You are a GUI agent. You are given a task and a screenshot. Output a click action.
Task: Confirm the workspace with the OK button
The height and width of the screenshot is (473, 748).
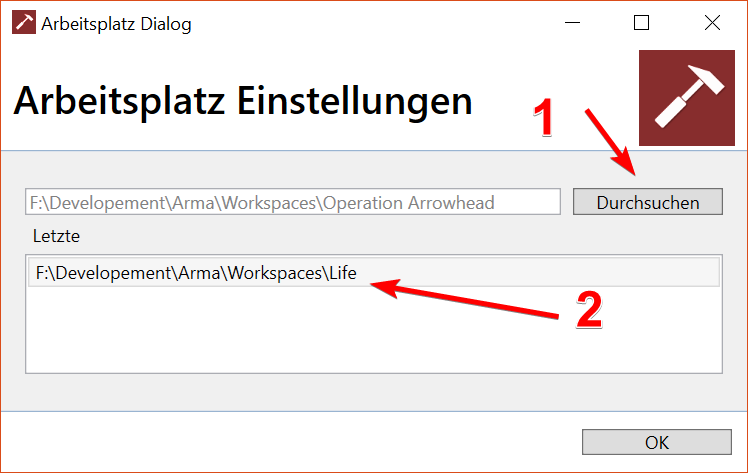click(656, 442)
